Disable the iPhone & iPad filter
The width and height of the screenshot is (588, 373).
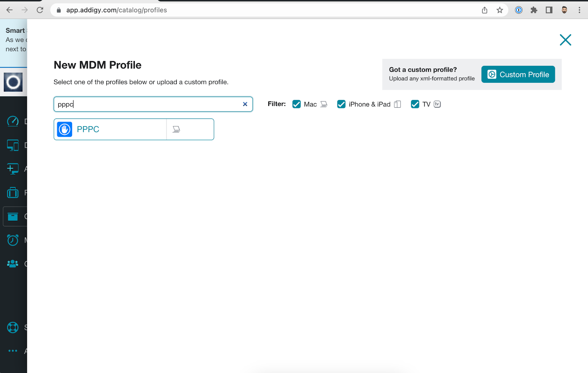[341, 104]
